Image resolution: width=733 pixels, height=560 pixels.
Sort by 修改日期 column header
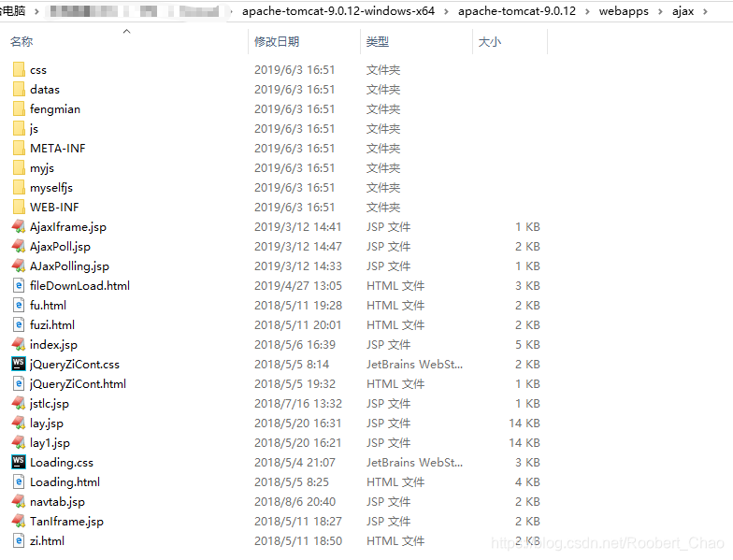pos(277,41)
